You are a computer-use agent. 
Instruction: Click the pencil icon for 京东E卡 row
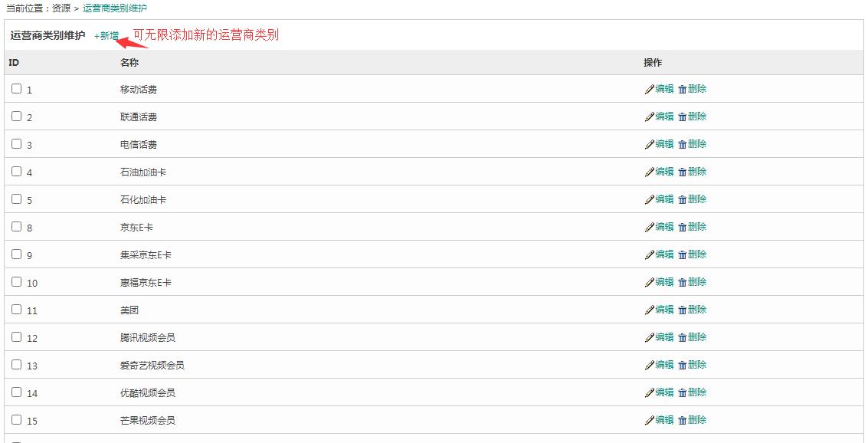(x=650, y=227)
